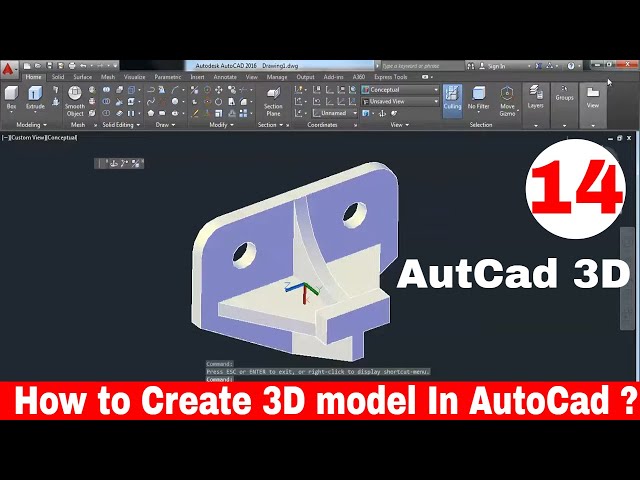The height and width of the screenshot is (480, 640).
Task: Open the Conceptual visual style dropdown
Action: pyautogui.click(x=400, y=89)
